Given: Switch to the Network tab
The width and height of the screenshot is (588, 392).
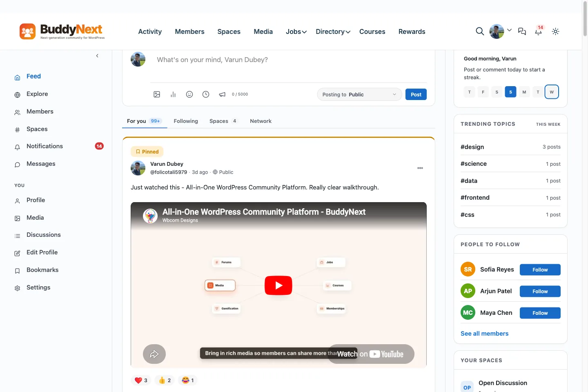Looking at the screenshot, I should (261, 121).
